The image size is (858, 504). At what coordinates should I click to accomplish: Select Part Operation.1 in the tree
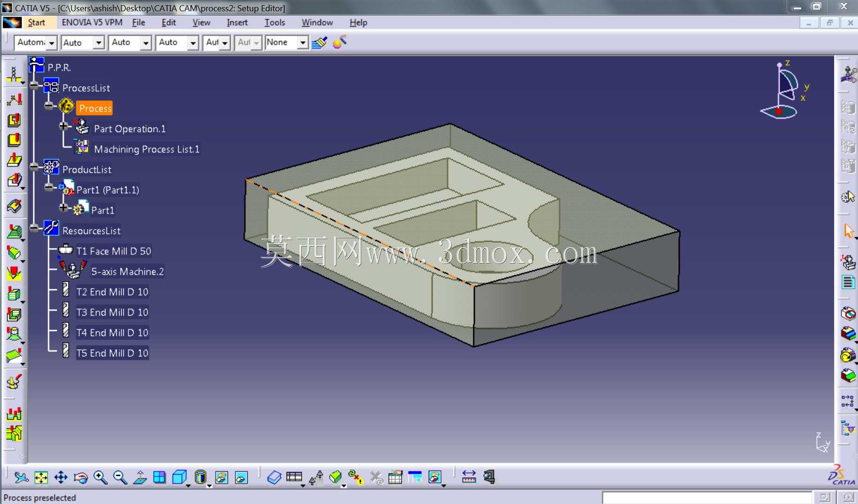coord(130,129)
